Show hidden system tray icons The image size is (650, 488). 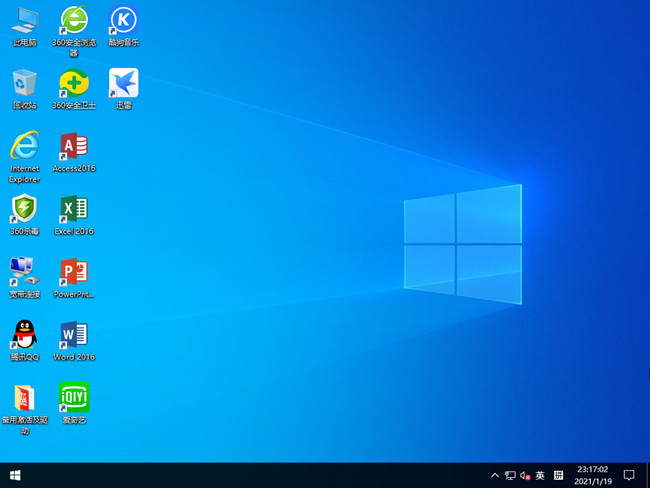[495, 476]
